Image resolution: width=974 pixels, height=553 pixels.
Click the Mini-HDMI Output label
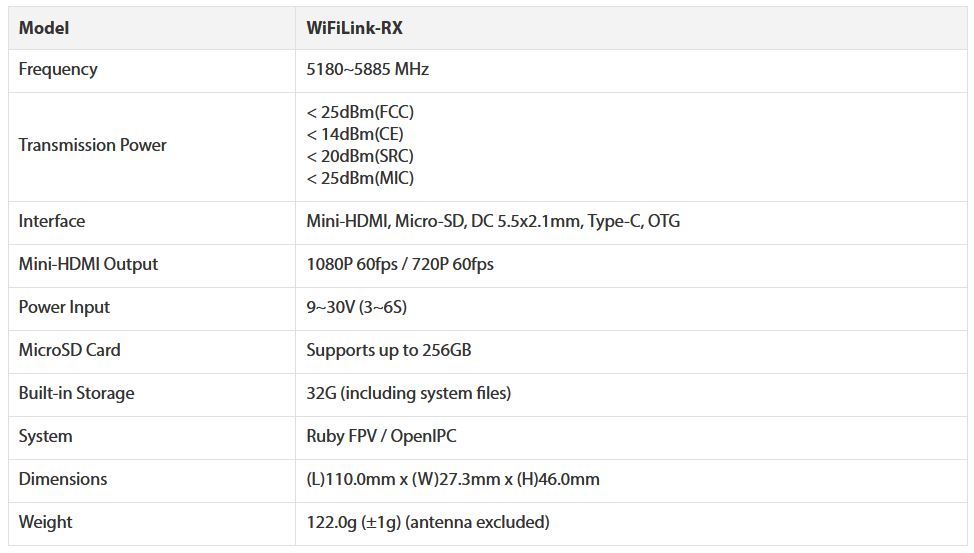(x=88, y=264)
